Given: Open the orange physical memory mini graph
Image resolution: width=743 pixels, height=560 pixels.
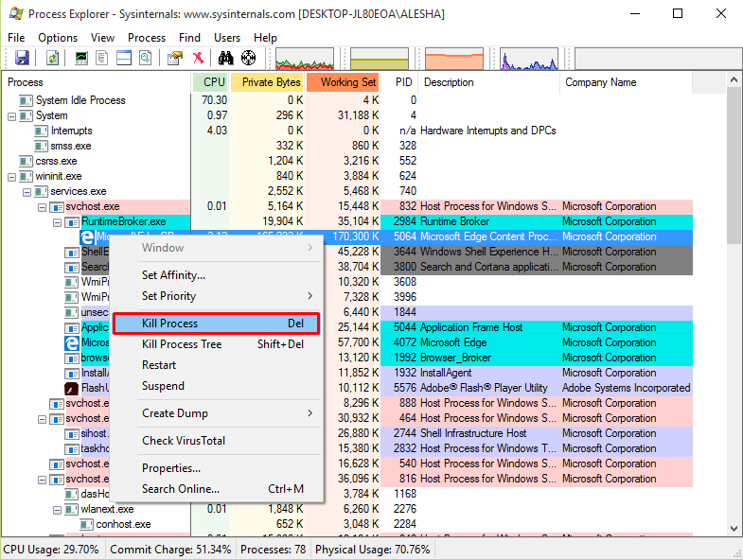Looking at the screenshot, I should click(x=454, y=59).
